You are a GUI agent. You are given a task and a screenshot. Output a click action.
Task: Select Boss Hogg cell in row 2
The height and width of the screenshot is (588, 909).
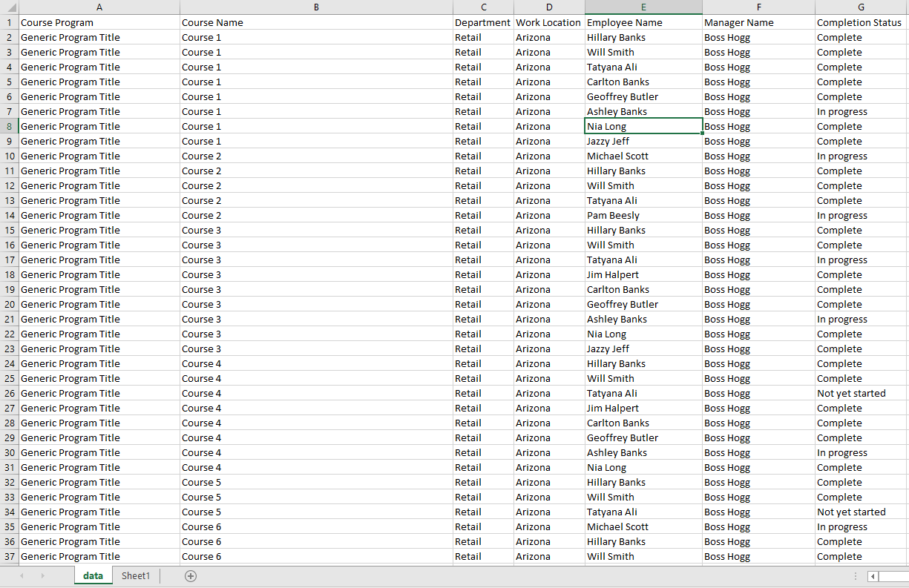point(758,37)
